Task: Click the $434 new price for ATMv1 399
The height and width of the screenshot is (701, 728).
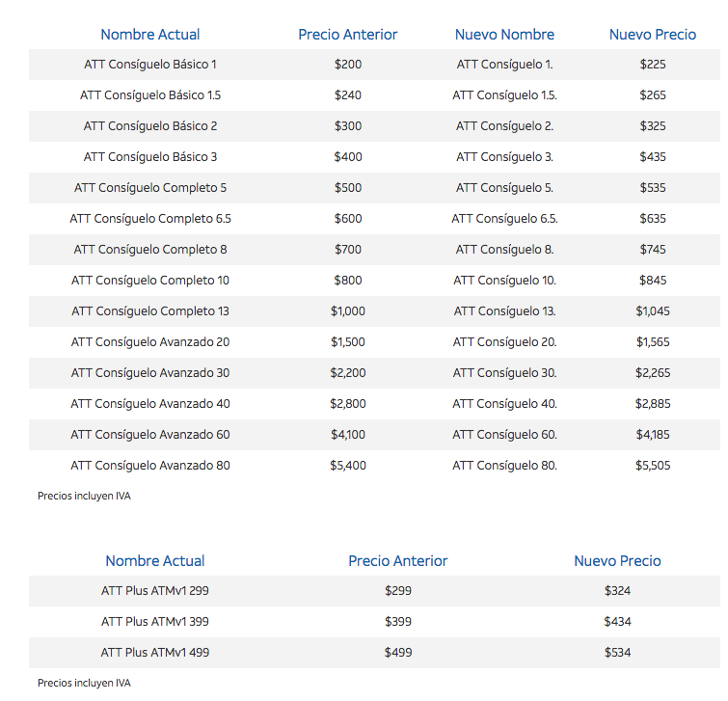Action: pyautogui.click(x=617, y=622)
